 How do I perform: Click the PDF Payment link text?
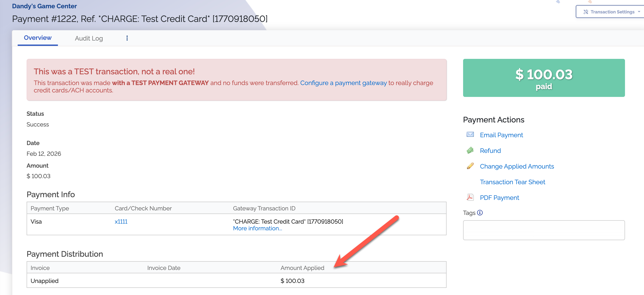pyautogui.click(x=499, y=198)
